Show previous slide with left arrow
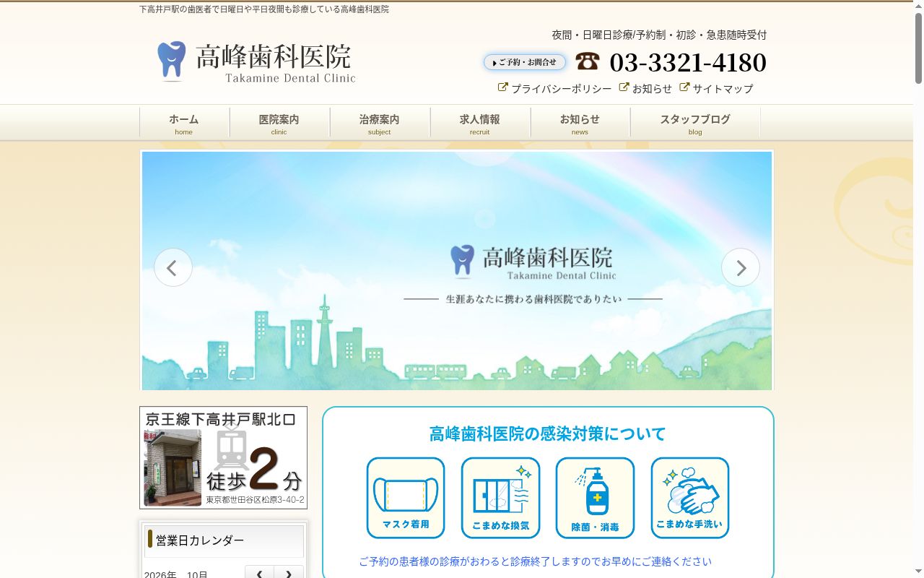The width and height of the screenshot is (924, 578). [x=173, y=267]
